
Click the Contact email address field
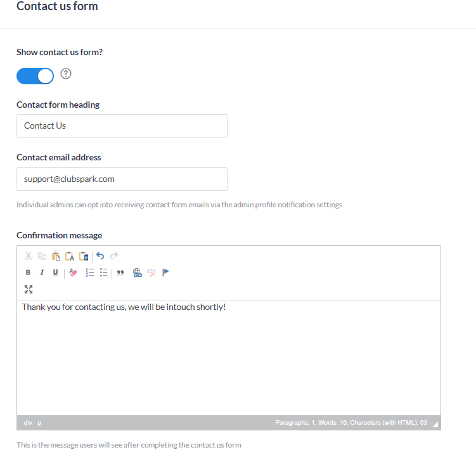pyautogui.click(x=122, y=179)
